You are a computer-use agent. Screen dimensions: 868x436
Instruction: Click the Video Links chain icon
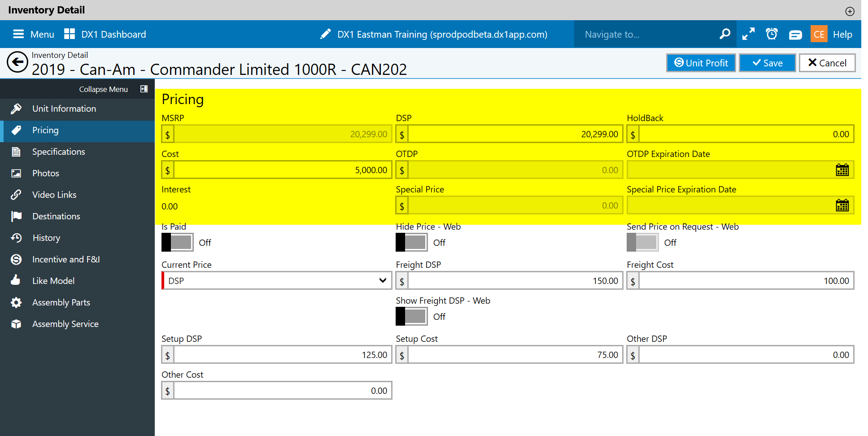pos(16,195)
